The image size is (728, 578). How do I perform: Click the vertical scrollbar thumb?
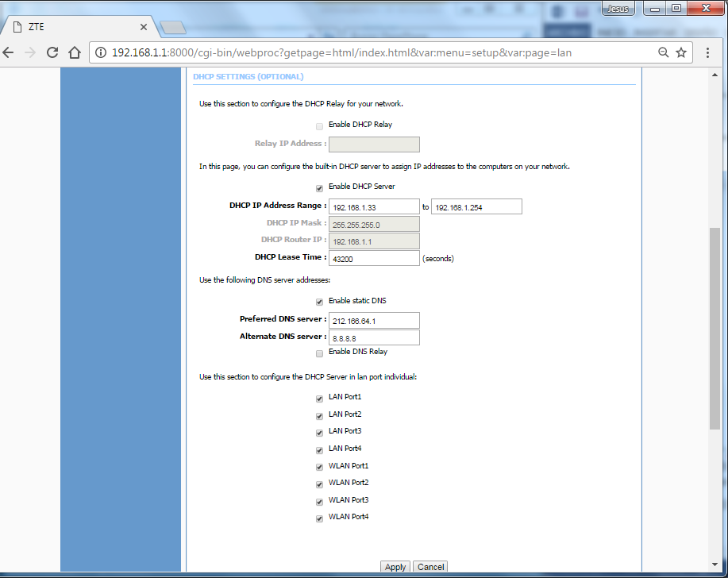pyautogui.click(x=715, y=328)
